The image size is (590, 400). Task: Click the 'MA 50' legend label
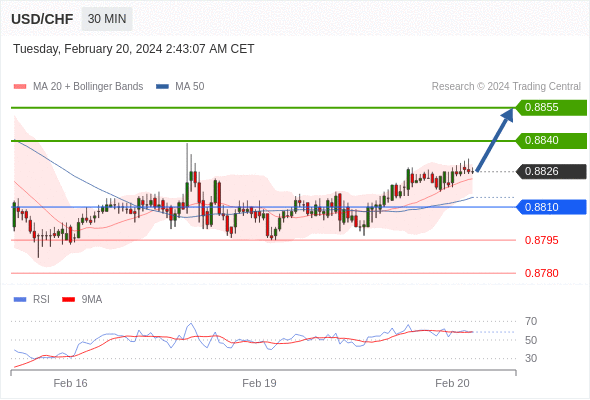(x=190, y=87)
